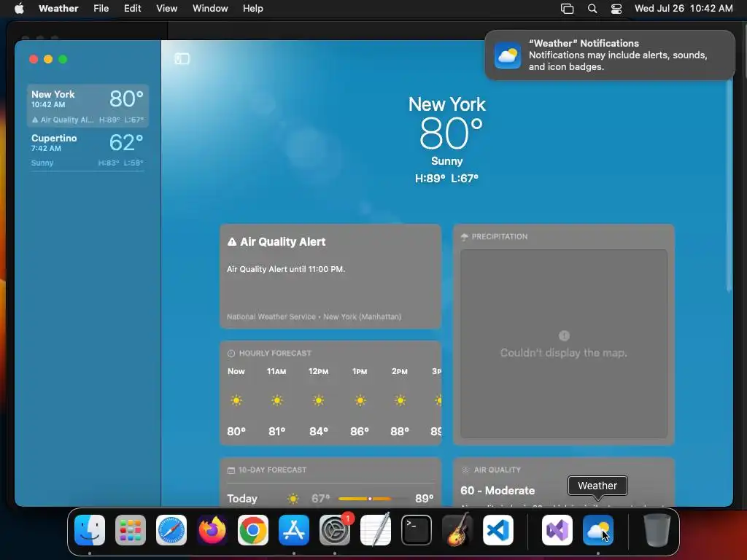Click 'Air Quality Alert until 11:00 PM.' text
Viewport: 747px width, 560px height.
[286, 269]
